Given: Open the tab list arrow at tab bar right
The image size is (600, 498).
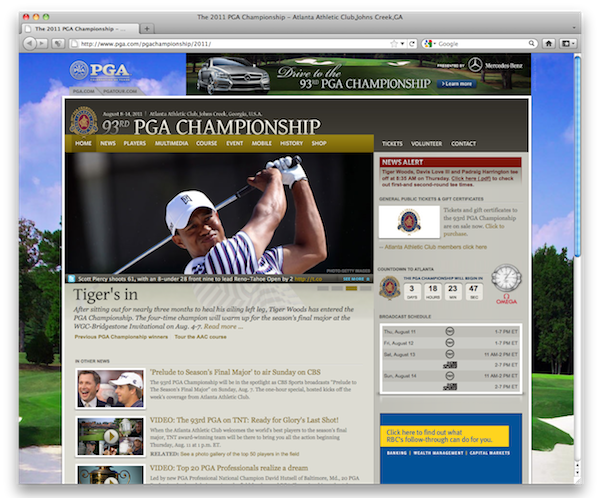Looking at the screenshot, I should pyautogui.click(x=574, y=28).
